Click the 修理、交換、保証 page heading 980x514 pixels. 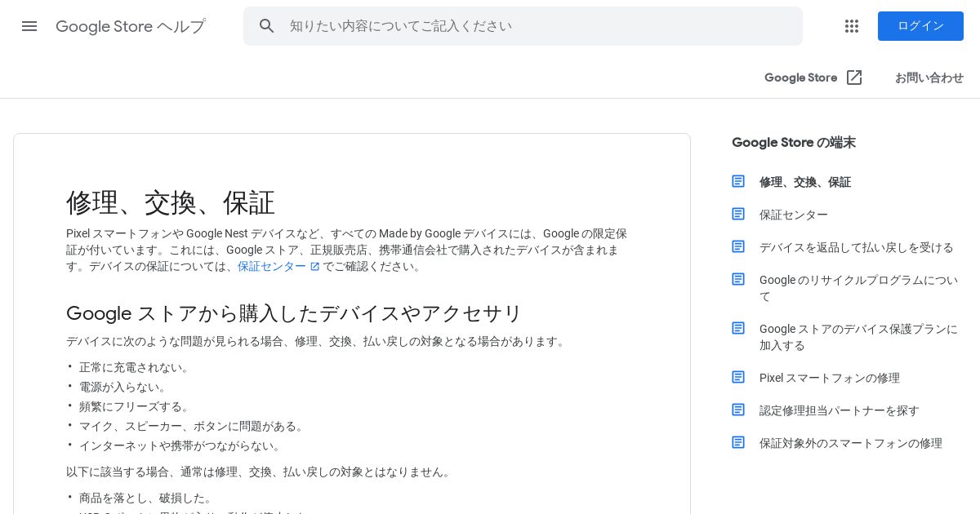coord(171,202)
